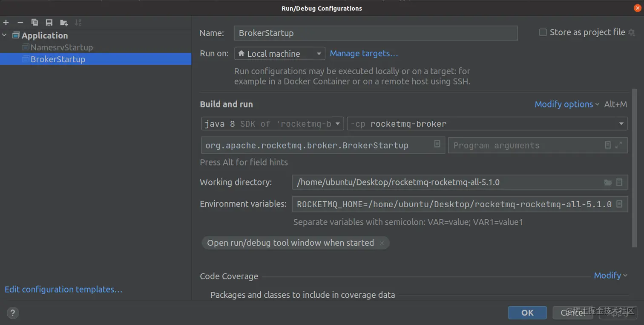Image resolution: width=644 pixels, height=325 pixels.
Task: Open the environment variables editor icon
Action: pos(619,204)
